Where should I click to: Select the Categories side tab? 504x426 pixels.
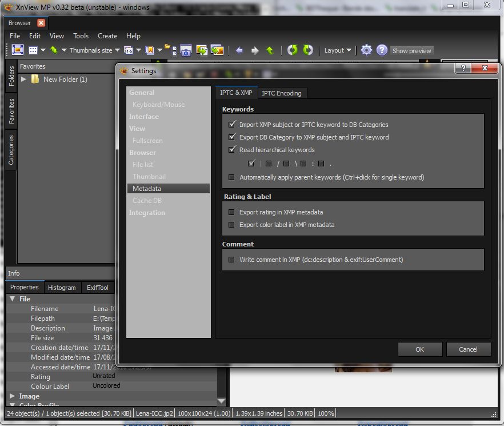point(11,150)
